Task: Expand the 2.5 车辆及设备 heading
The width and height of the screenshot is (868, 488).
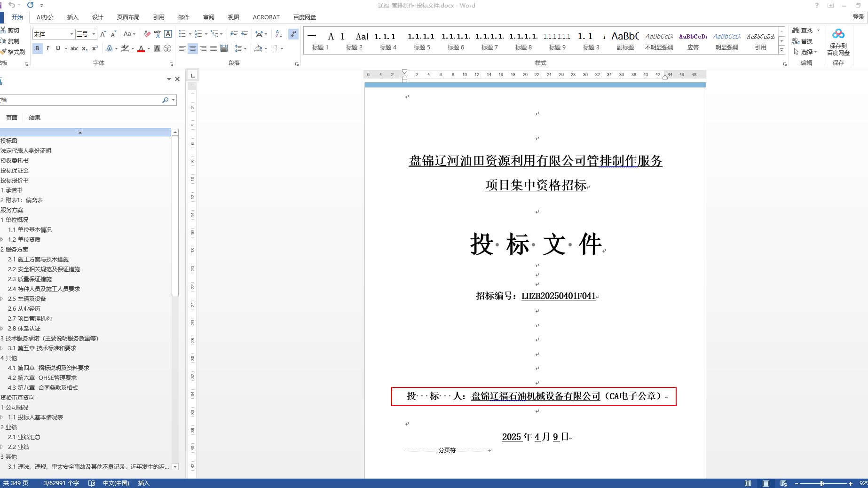Action: point(2,299)
